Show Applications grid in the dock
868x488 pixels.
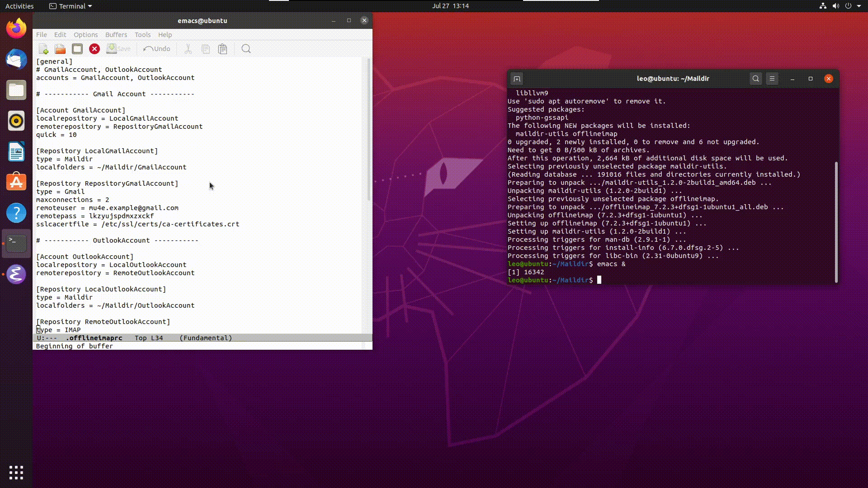(16, 473)
